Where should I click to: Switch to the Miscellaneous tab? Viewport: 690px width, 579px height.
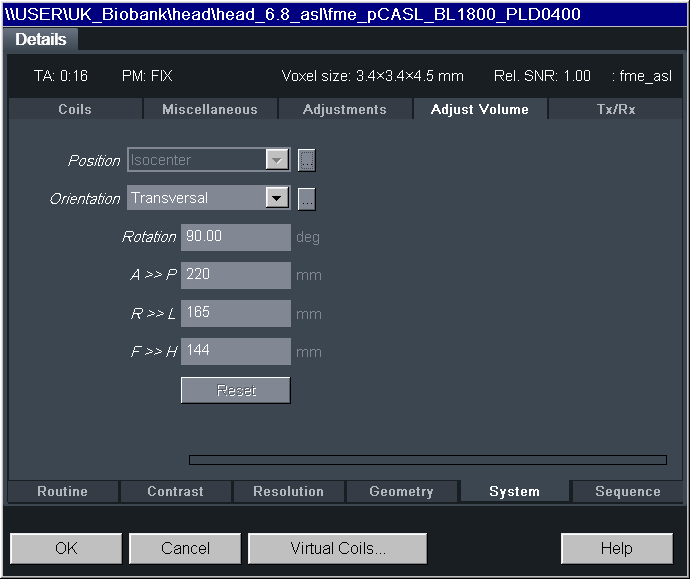209,109
